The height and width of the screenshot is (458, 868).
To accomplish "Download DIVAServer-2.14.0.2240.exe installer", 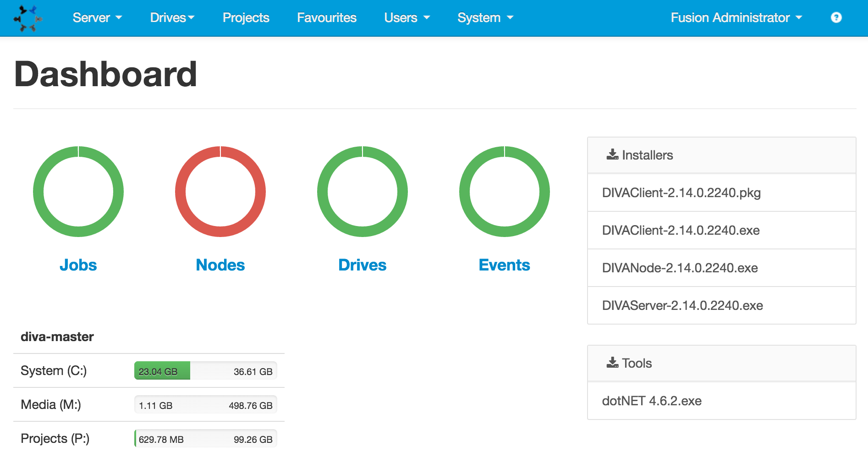I will (722, 306).
